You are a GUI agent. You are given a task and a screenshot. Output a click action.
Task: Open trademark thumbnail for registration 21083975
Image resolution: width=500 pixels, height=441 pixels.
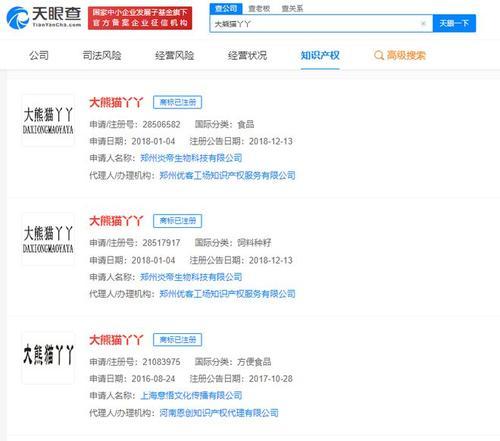pos(48,358)
